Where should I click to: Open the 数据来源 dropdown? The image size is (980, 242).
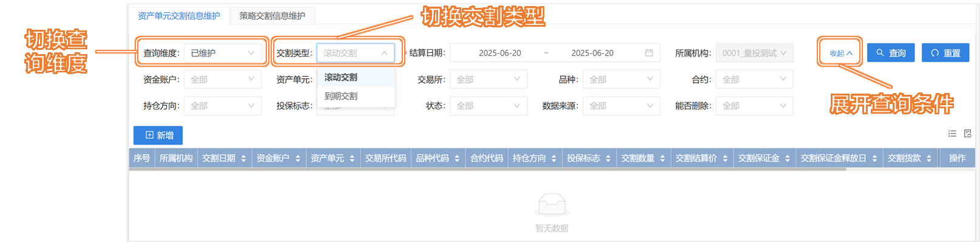click(621, 105)
